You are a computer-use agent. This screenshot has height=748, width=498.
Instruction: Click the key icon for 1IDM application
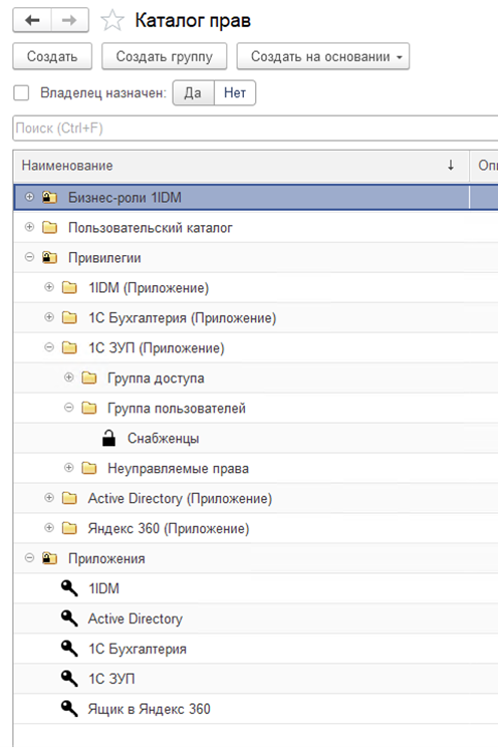[x=70, y=588]
